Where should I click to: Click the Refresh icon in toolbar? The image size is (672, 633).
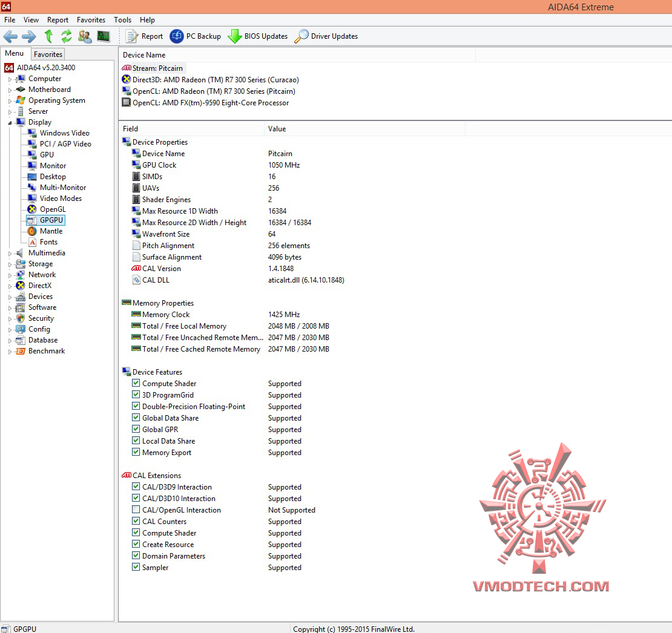pyautogui.click(x=67, y=36)
